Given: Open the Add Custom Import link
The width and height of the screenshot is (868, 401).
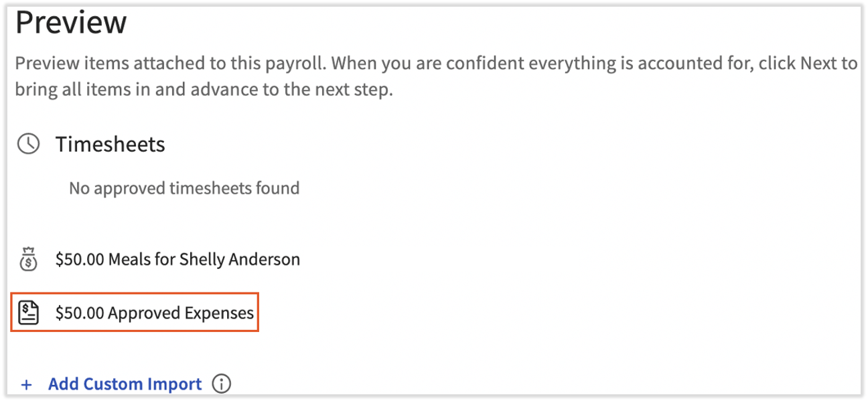Looking at the screenshot, I should 125,384.
